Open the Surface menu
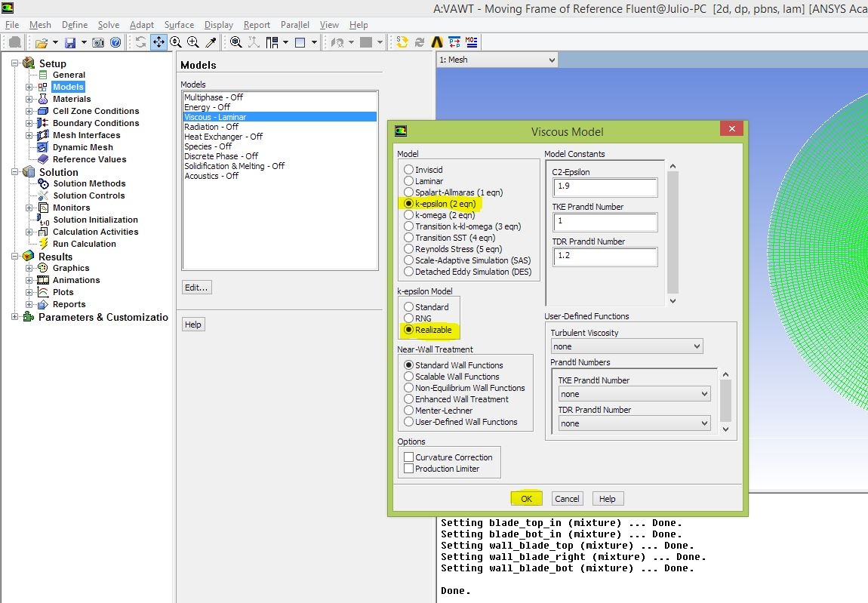Screen dimensions: 868x603 (179, 25)
